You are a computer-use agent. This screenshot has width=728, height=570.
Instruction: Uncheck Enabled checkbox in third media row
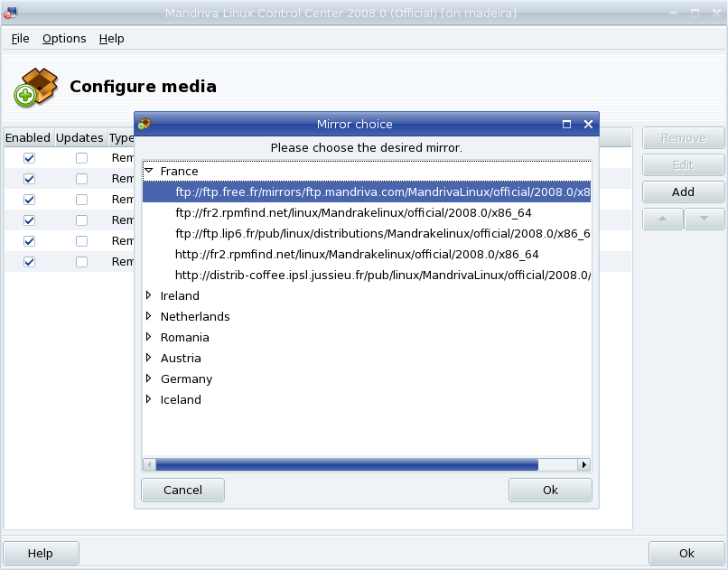click(29, 200)
